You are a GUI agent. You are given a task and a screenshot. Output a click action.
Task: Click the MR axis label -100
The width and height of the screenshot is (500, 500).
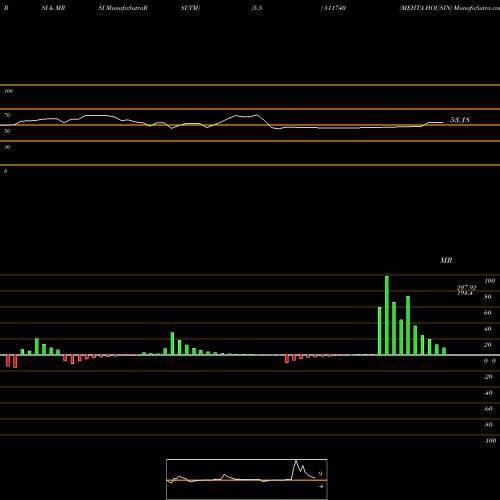pos(490,441)
